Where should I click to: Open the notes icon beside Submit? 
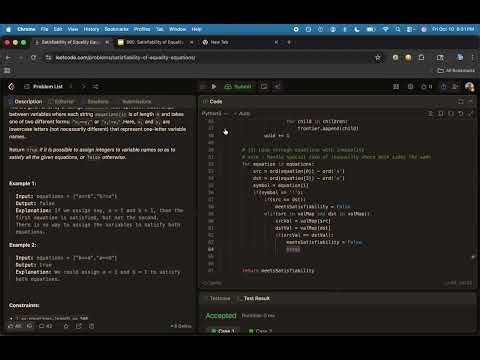(x=264, y=87)
